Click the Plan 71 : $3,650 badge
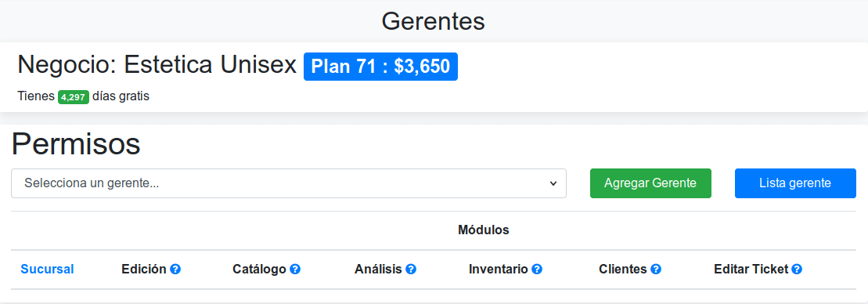This screenshot has height=304, width=868. (x=380, y=67)
